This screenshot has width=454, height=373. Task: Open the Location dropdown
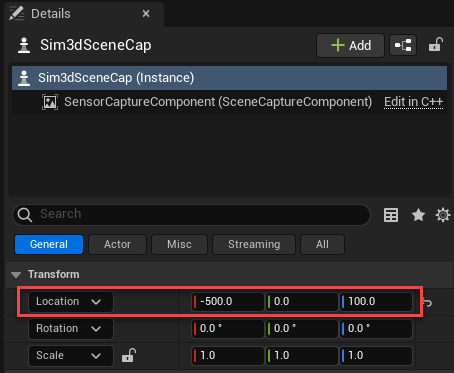coord(71,302)
